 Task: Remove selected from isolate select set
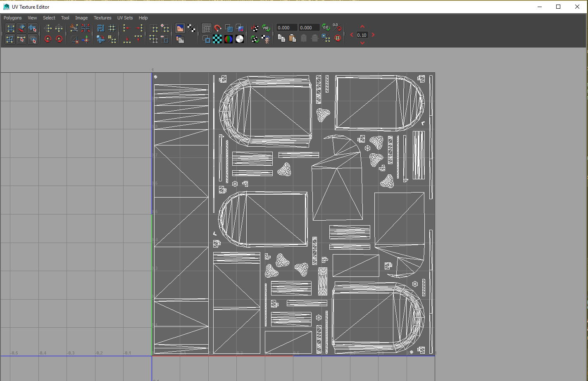click(x=165, y=39)
